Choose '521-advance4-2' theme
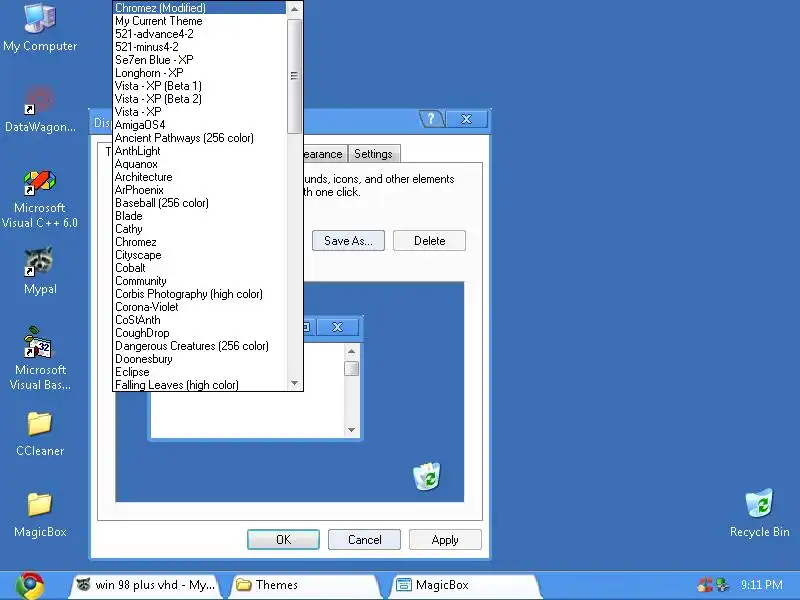 tap(199, 34)
